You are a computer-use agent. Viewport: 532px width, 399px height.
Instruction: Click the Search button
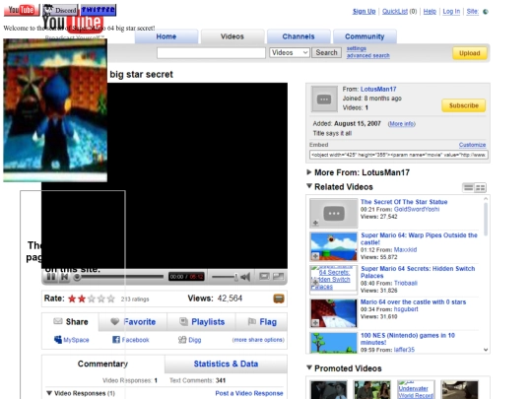(x=326, y=52)
